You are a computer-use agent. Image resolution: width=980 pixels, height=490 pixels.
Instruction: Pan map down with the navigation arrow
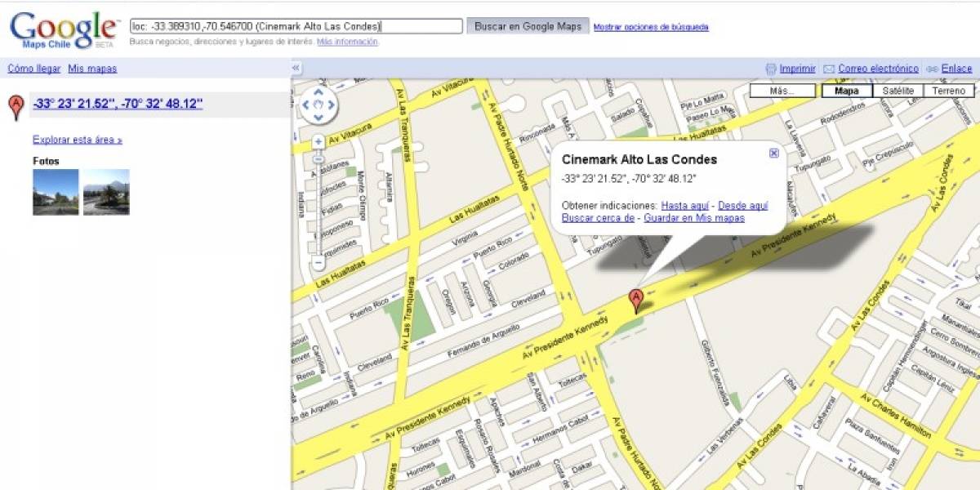point(318,117)
